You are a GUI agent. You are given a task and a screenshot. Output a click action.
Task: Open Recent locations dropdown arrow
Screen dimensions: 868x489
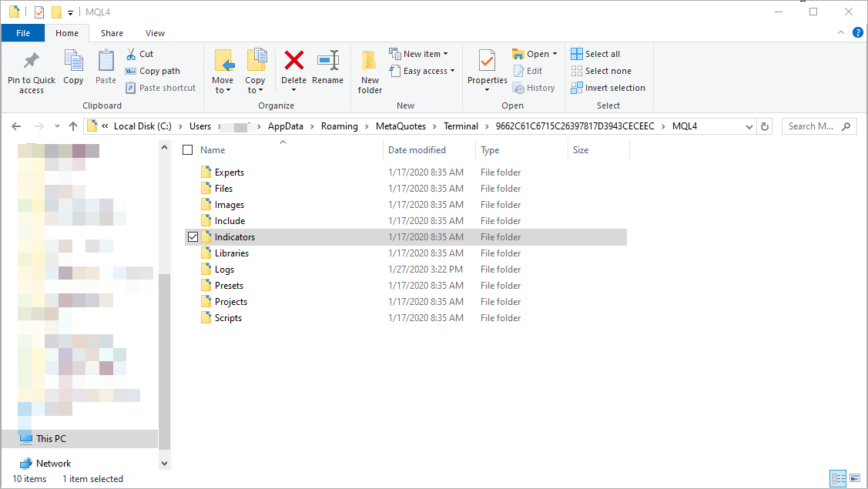click(x=57, y=126)
